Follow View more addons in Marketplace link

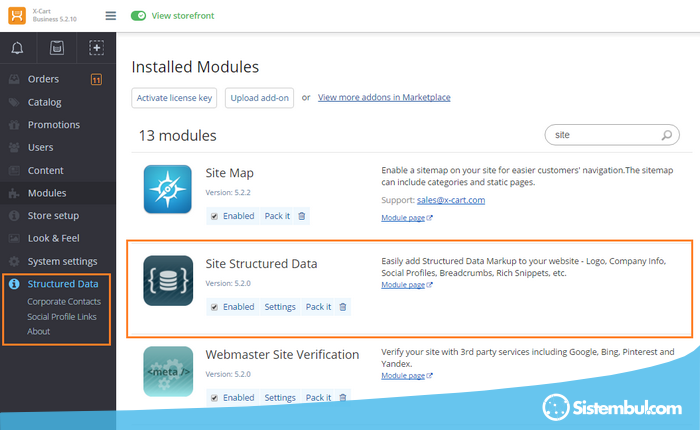[384, 97]
